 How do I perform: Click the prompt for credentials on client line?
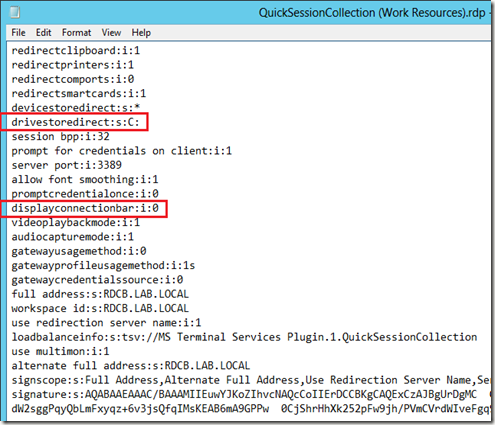coord(121,151)
